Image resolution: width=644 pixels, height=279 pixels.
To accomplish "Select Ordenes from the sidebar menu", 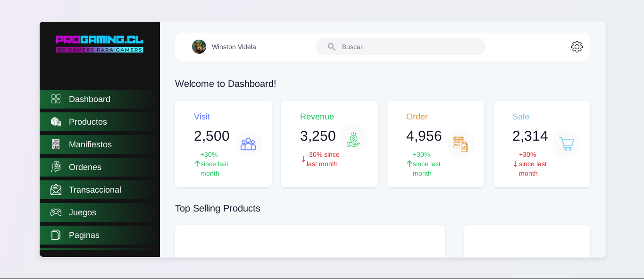I will coord(85,167).
